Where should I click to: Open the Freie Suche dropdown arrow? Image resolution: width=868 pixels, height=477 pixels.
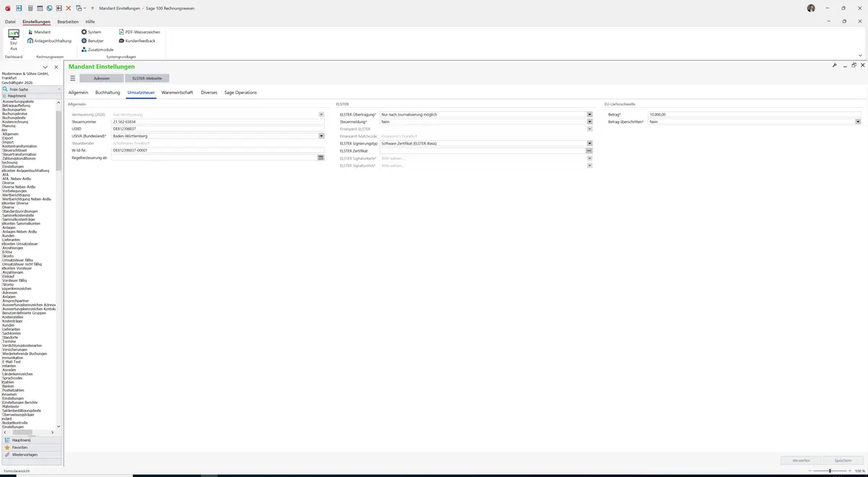(61, 89)
